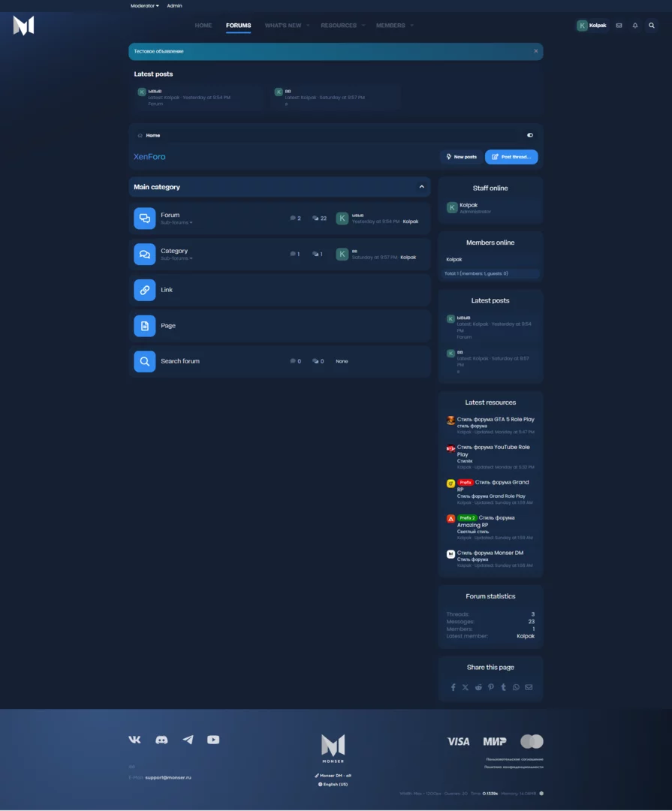672x811 pixels.
Task: Open the search icon in header
Action: (652, 26)
